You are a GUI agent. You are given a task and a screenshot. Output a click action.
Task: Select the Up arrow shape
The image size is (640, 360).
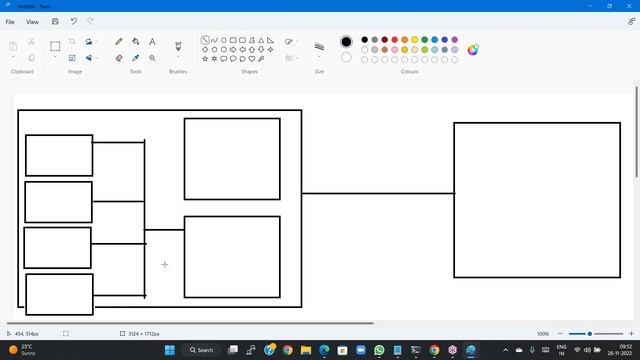pyautogui.click(x=252, y=49)
